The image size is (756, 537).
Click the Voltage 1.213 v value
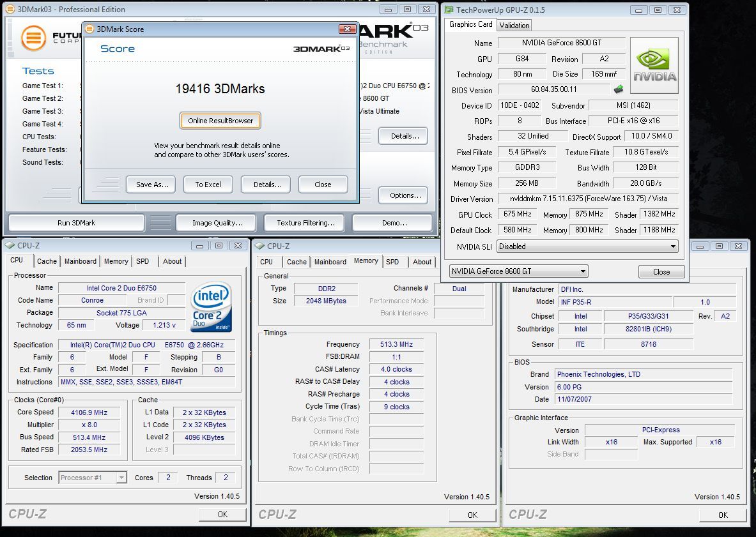[164, 325]
